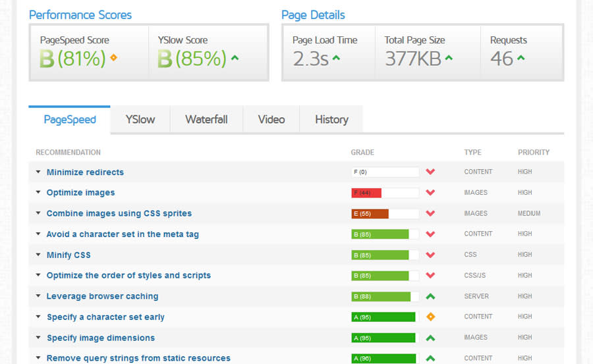Click the GRADE column header

pos(362,152)
